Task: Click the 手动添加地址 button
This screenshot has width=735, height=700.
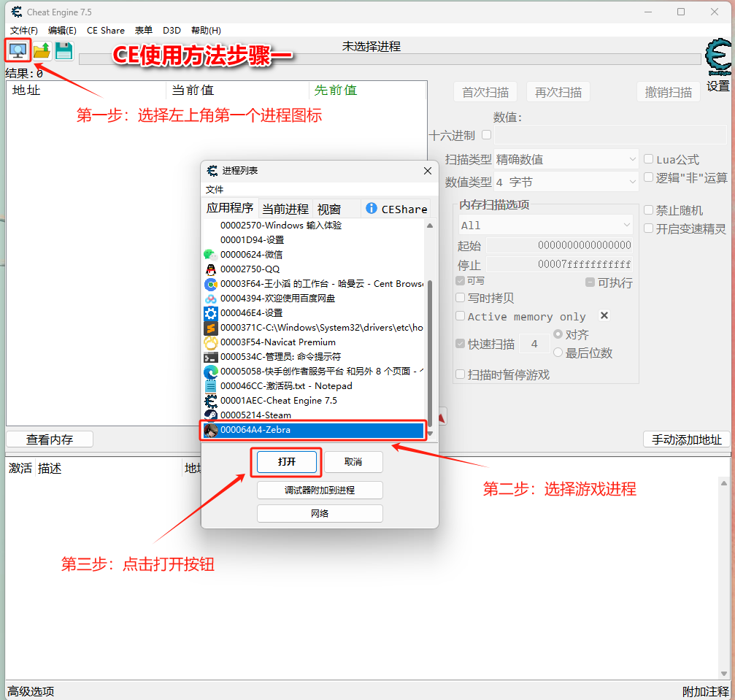Action: coord(686,439)
